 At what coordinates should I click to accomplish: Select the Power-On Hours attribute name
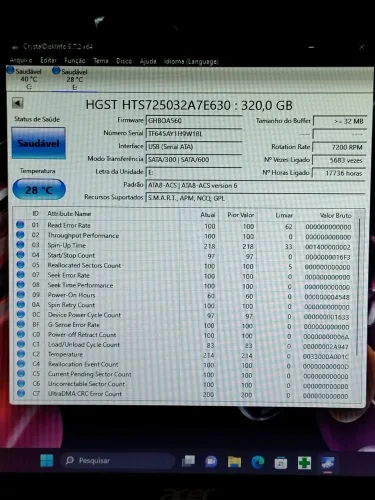click(71, 295)
